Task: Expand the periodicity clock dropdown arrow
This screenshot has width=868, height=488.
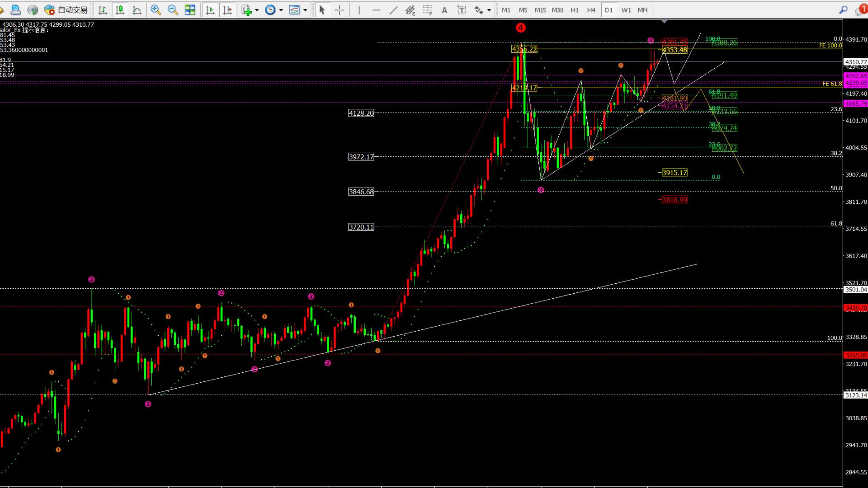Action: (281, 10)
